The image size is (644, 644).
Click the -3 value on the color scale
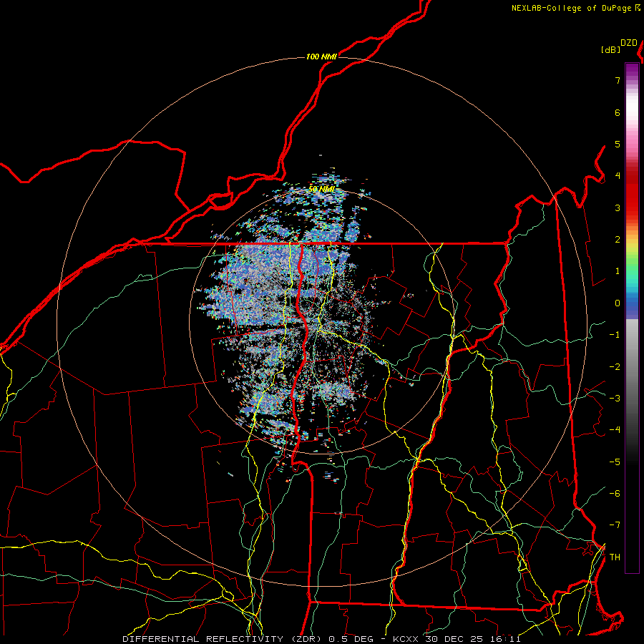pos(615,399)
